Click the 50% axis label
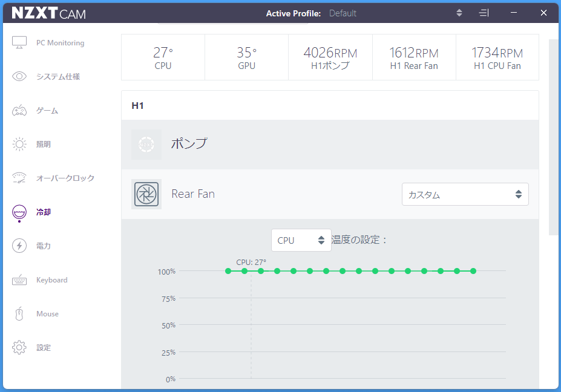 coord(168,325)
